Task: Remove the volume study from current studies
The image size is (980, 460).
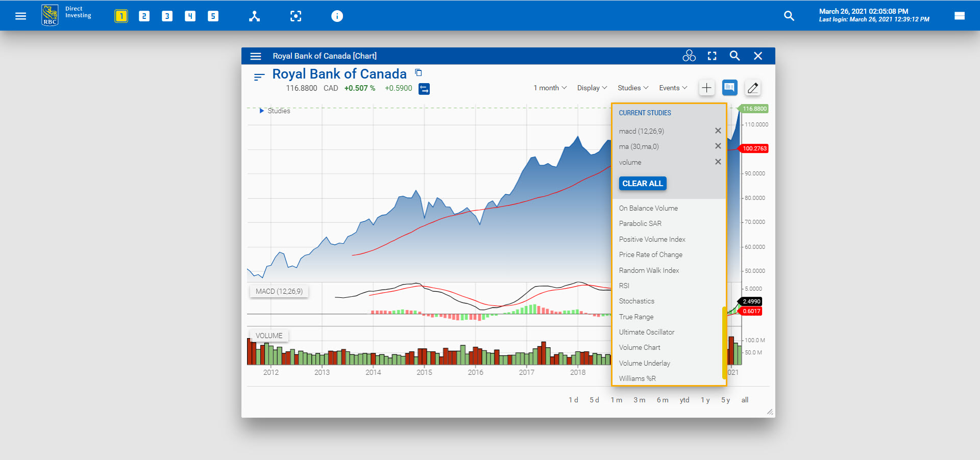Action: click(x=718, y=162)
